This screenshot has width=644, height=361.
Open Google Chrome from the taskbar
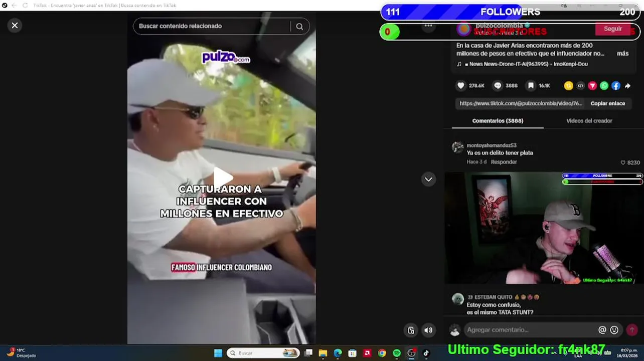tap(382, 353)
